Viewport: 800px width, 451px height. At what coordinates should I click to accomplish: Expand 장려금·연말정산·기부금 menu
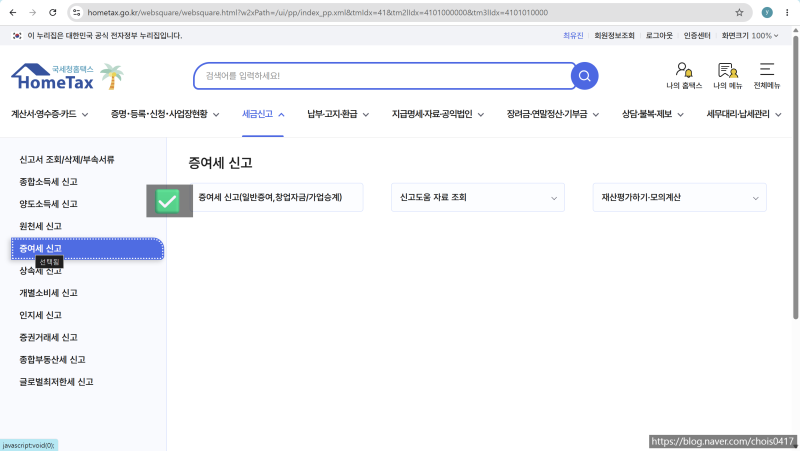tap(553, 114)
